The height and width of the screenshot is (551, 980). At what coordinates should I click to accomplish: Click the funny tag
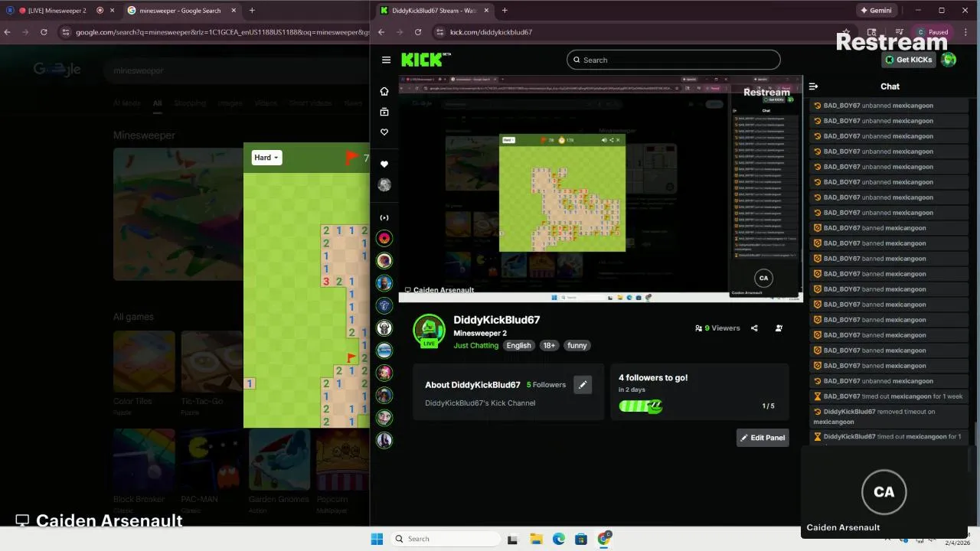pos(577,346)
